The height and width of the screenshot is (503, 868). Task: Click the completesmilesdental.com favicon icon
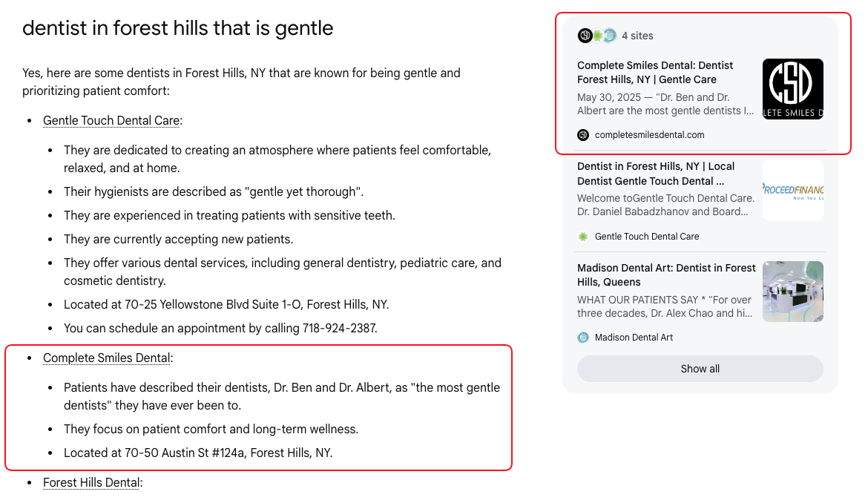click(583, 135)
